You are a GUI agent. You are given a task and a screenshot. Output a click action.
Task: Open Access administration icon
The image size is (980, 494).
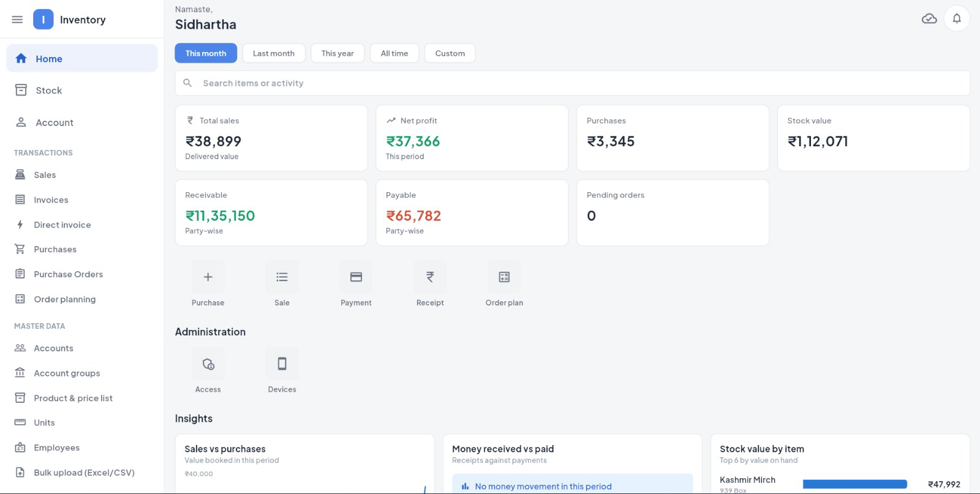(x=208, y=364)
